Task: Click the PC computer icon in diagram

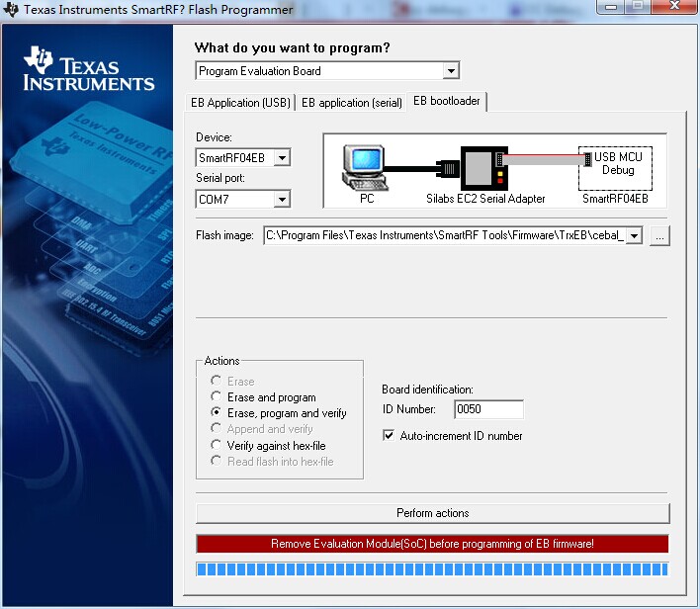Action: click(x=364, y=168)
